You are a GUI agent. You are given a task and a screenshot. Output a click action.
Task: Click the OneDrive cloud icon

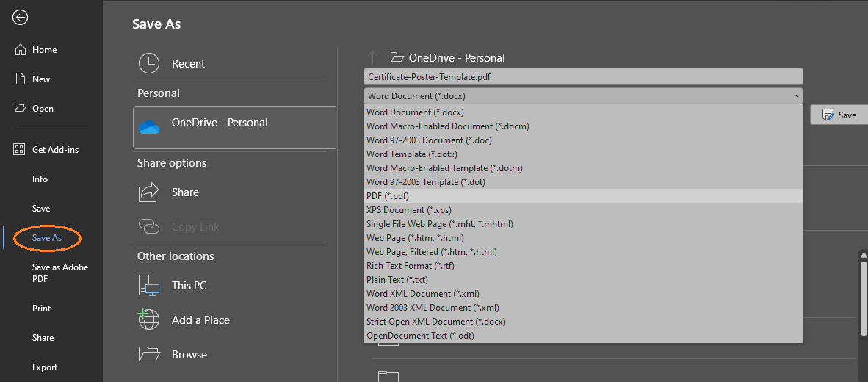pos(149,128)
